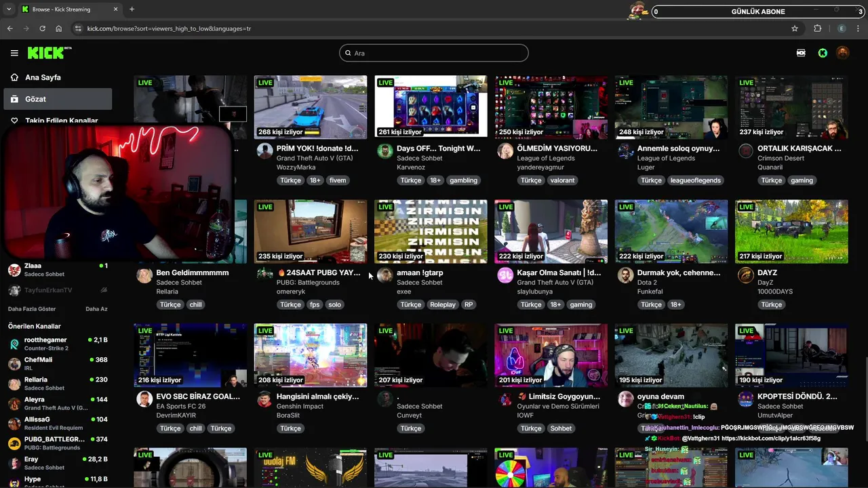The height and width of the screenshot is (488, 868).
Task: Click WozzyMarka channel avatar
Action: (x=264, y=150)
